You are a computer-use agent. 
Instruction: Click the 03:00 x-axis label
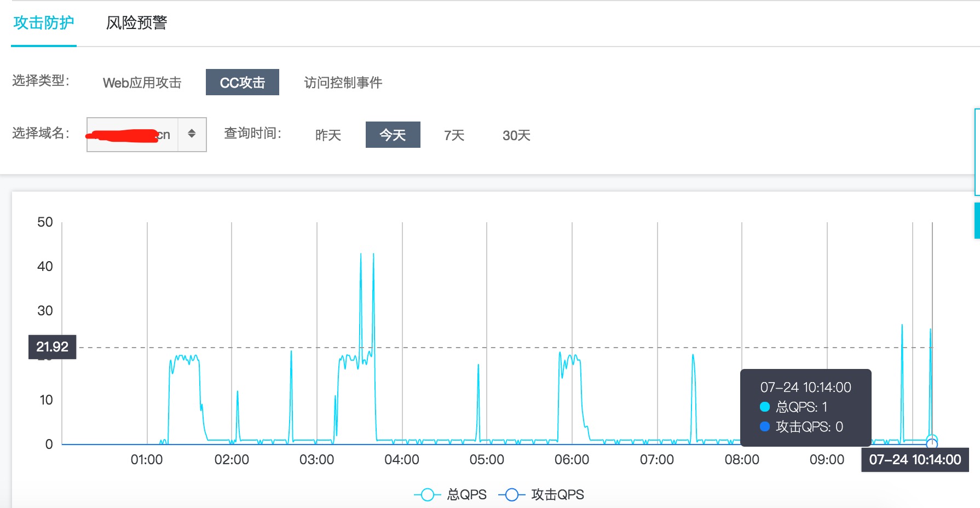point(316,460)
